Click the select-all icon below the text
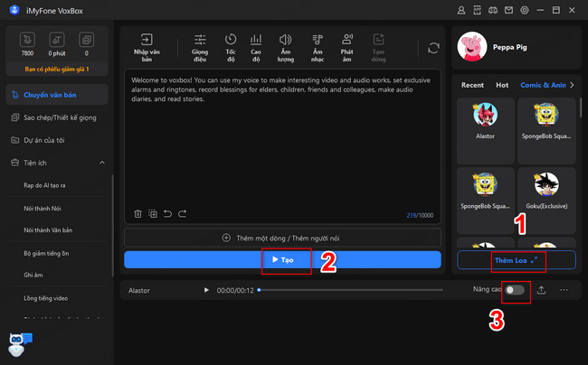588x365 pixels. pos(153,214)
